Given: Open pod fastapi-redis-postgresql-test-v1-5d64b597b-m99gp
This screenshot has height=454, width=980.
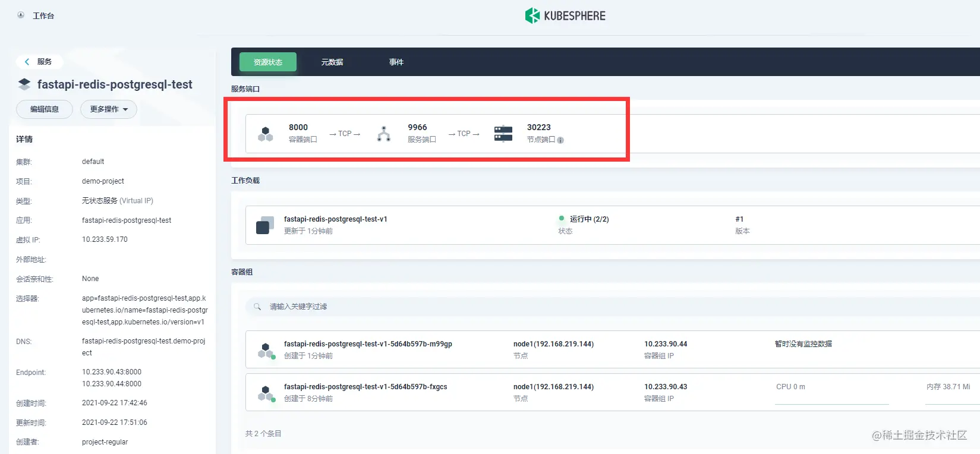Looking at the screenshot, I should [x=368, y=344].
